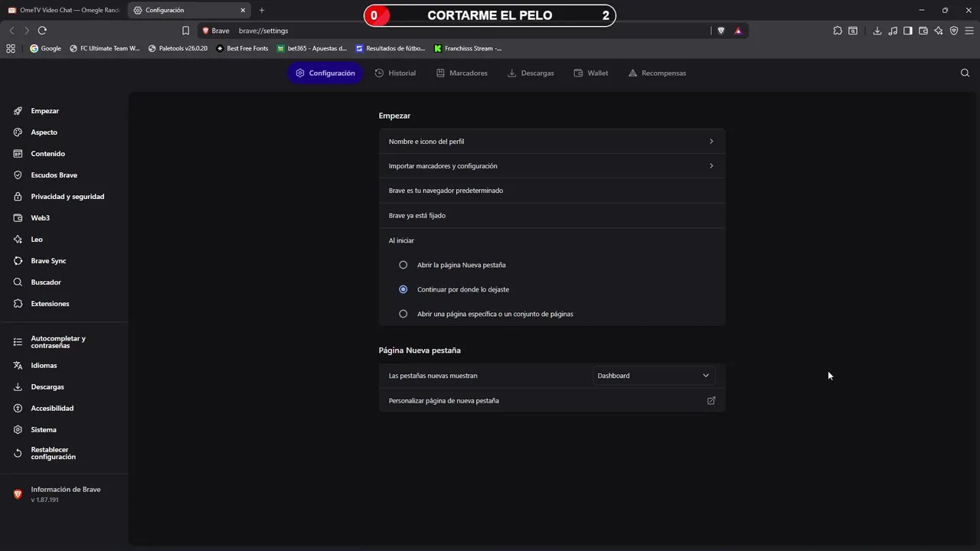Switch to the Recompensas tab
This screenshot has height=551, width=980.
click(657, 73)
